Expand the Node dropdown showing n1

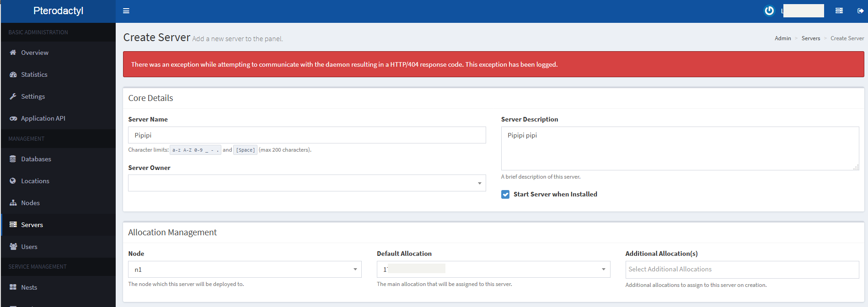pos(245,270)
